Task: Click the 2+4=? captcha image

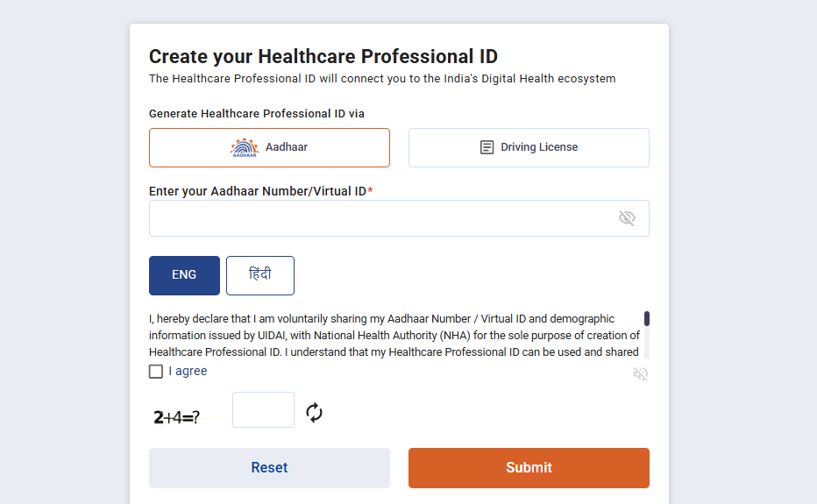Action: pos(176,417)
